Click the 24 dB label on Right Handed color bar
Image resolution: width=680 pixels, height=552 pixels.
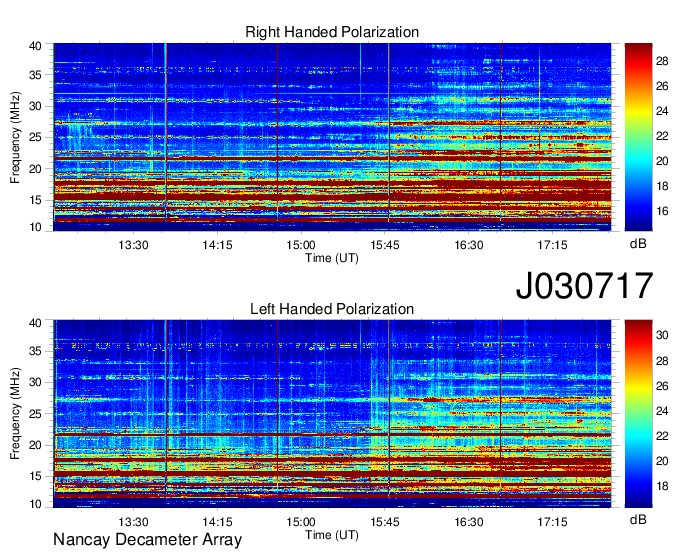coord(662,111)
